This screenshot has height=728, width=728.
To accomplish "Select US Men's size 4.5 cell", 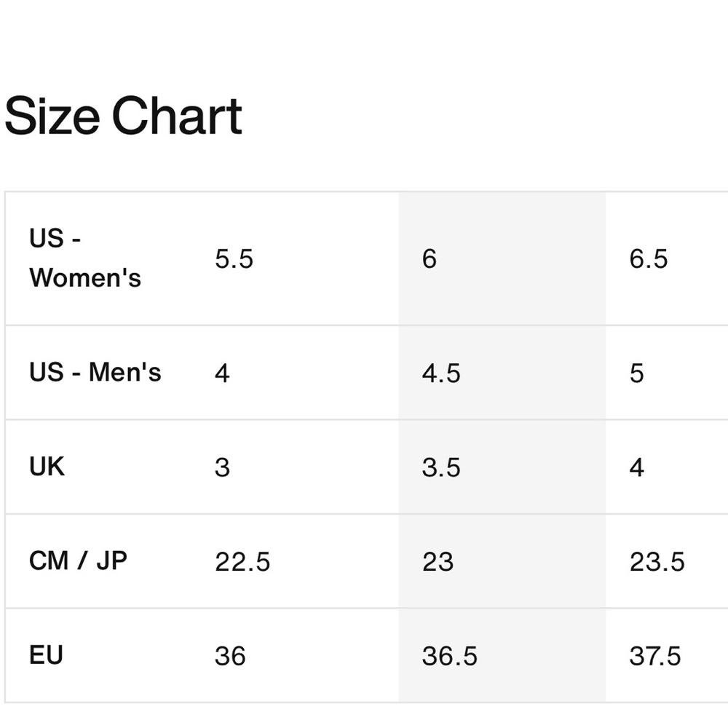I will [x=441, y=373].
